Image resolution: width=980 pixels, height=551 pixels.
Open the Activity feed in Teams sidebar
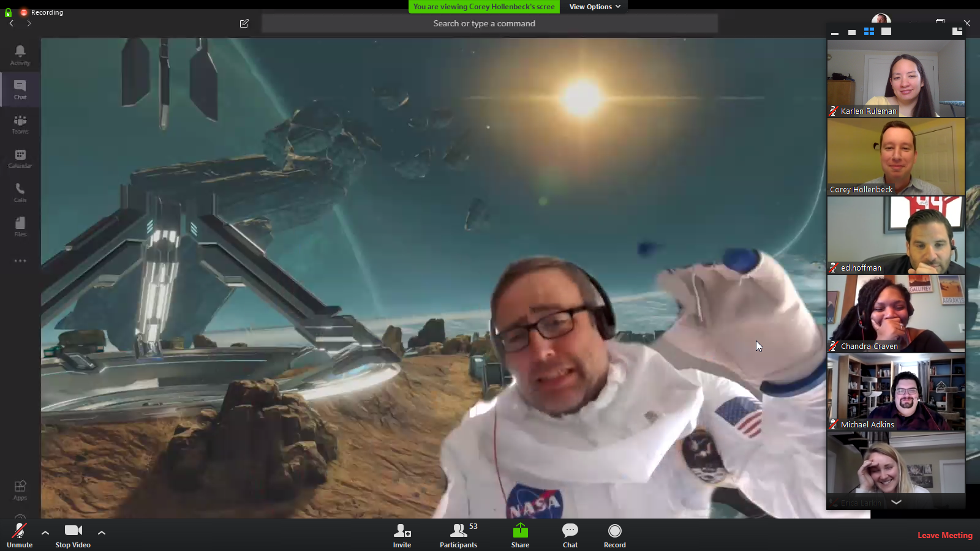click(20, 54)
